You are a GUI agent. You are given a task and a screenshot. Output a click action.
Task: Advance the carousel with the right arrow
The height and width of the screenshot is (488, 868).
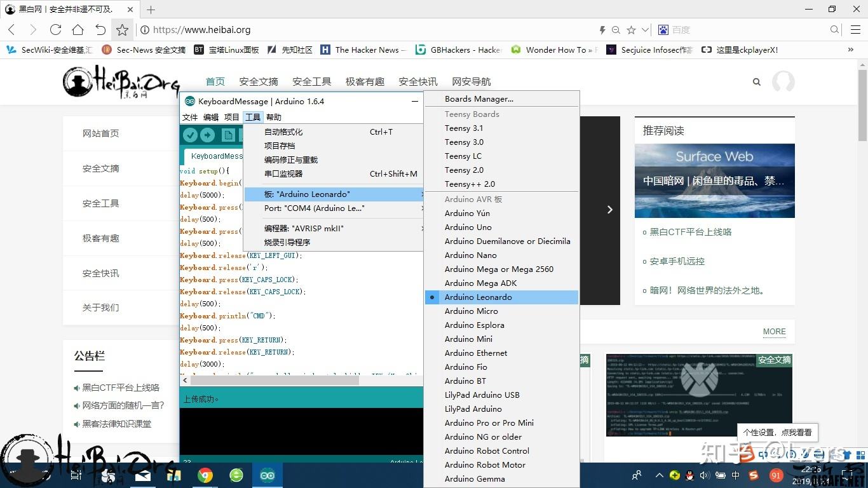pyautogui.click(x=609, y=209)
